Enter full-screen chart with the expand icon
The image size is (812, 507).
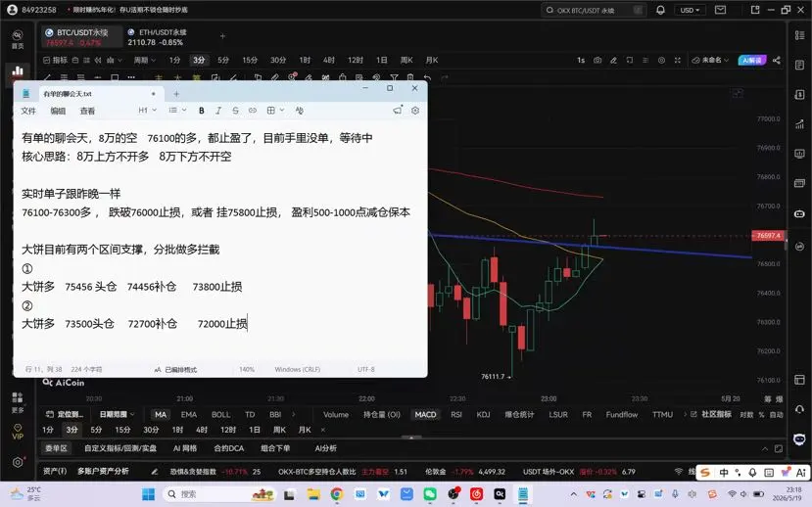pyautogui.click(x=678, y=60)
